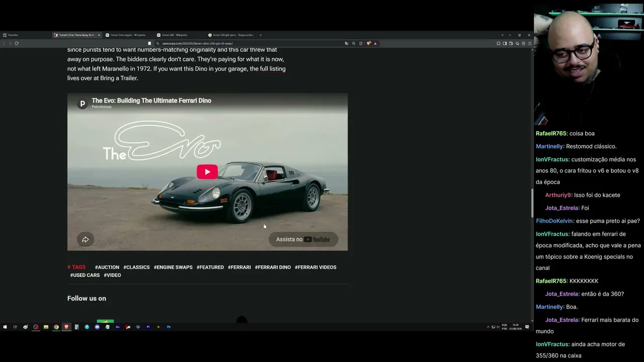This screenshot has width=644, height=362.
Task: Click chat username RafaelR765 on 'coisa boa'
Action: click(x=551, y=134)
